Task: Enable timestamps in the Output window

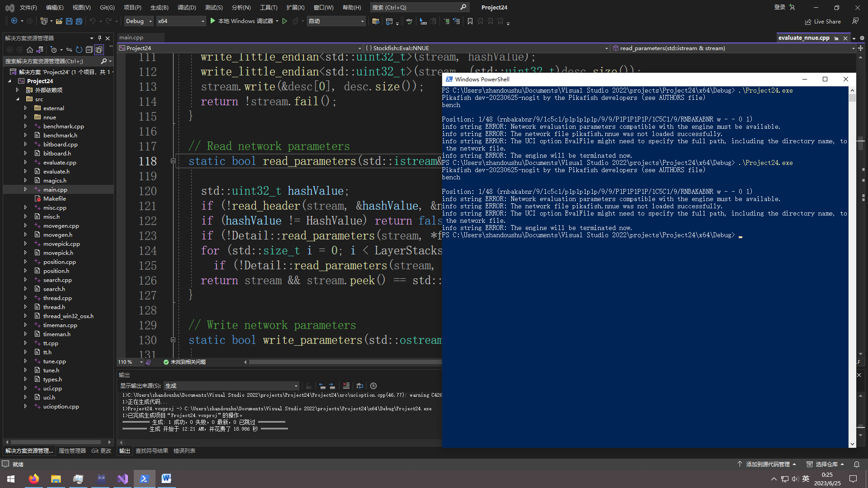Action: [x=373, y=386]
